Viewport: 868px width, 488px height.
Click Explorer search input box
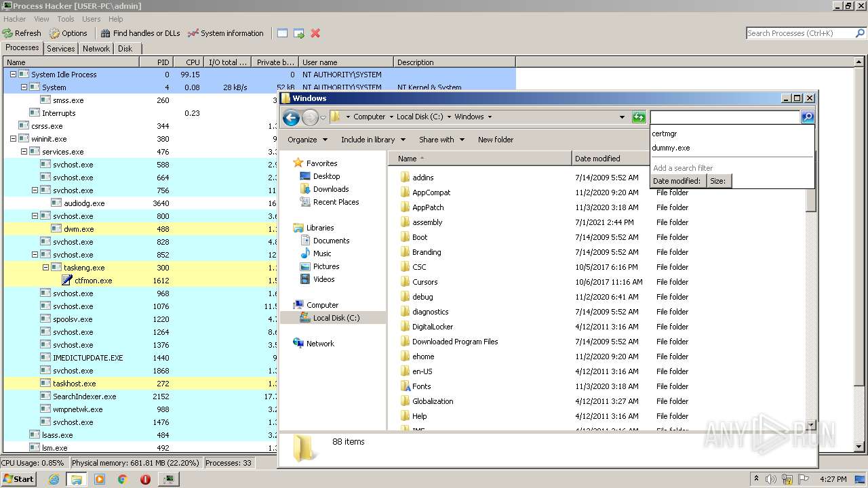click(725, 117)
